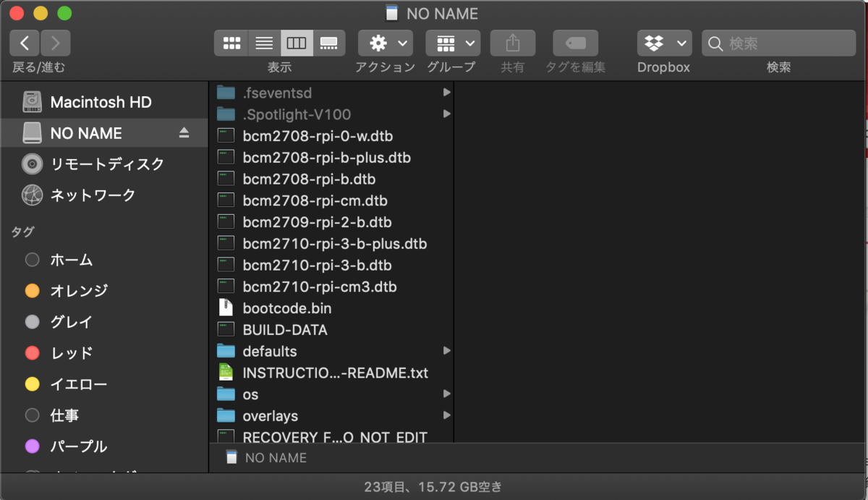Switch to icon grid view
This screenshot has width=868, height=500.
click(x=231, y=43)
